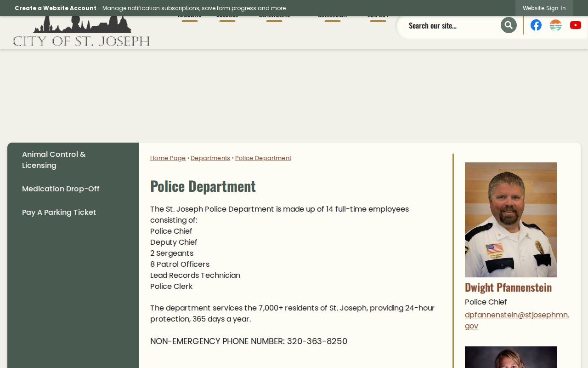Click the 'Deputy Chief' line
588x368 pixels.
point(174,242)
